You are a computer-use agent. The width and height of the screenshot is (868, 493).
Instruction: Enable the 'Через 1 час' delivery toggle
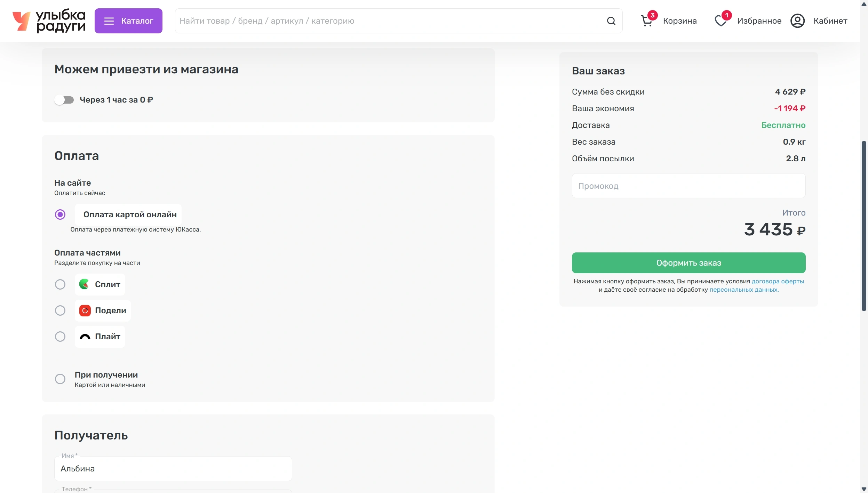pos(64,100)
